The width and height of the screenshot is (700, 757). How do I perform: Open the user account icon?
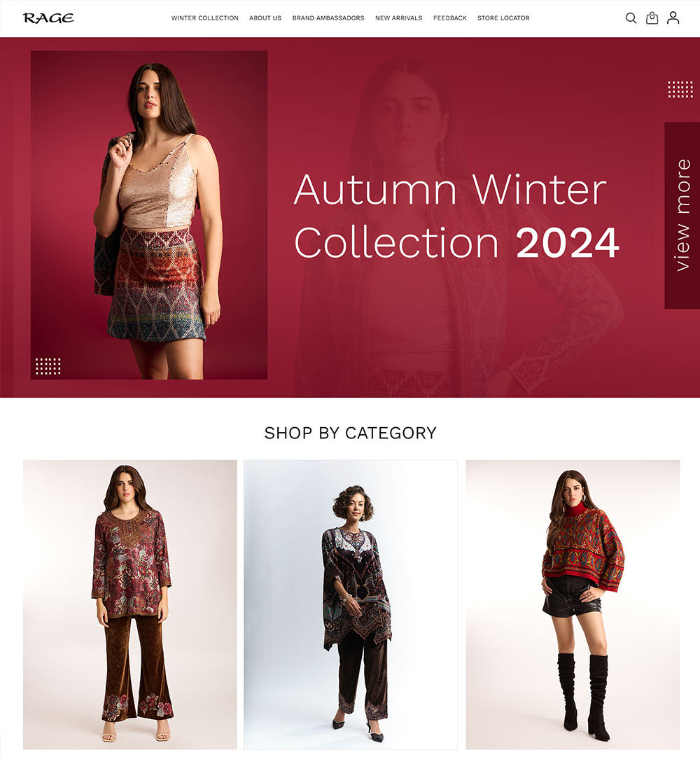[673, 18]
